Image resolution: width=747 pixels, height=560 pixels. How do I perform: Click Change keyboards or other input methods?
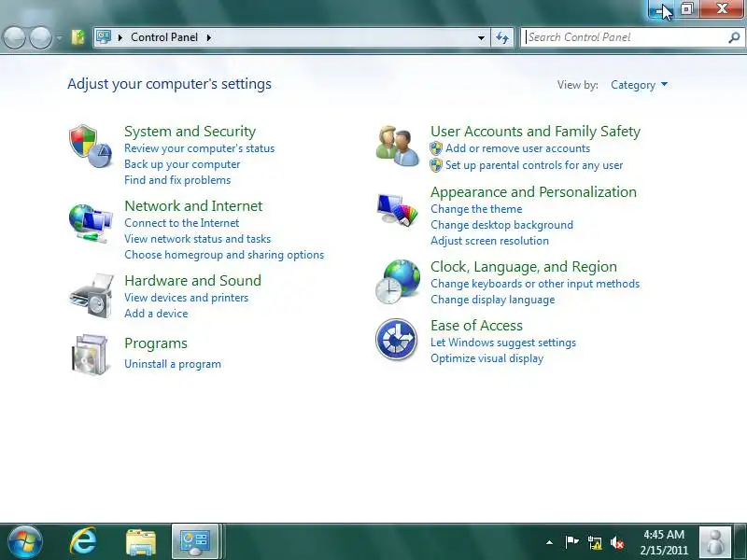pos(535,284)
